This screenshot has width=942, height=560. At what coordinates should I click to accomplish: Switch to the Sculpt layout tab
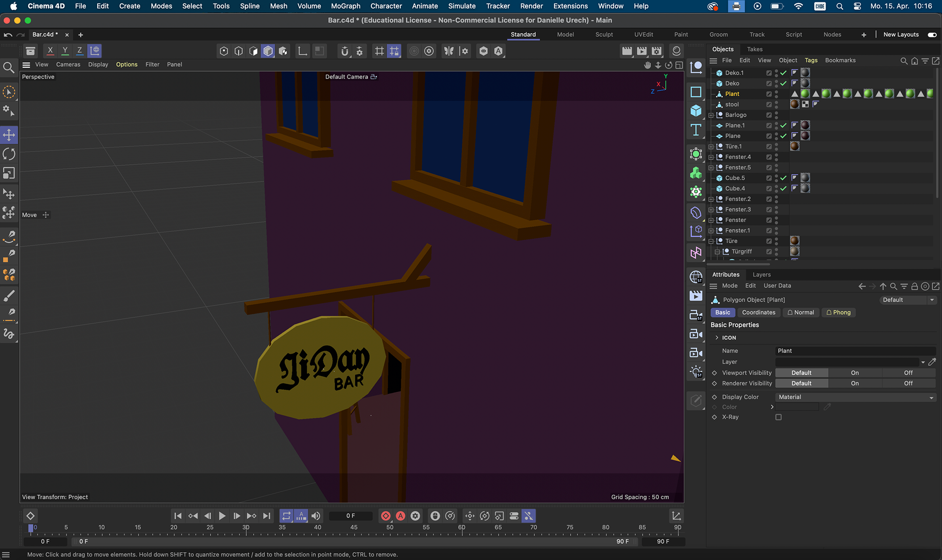pos(604,35)
